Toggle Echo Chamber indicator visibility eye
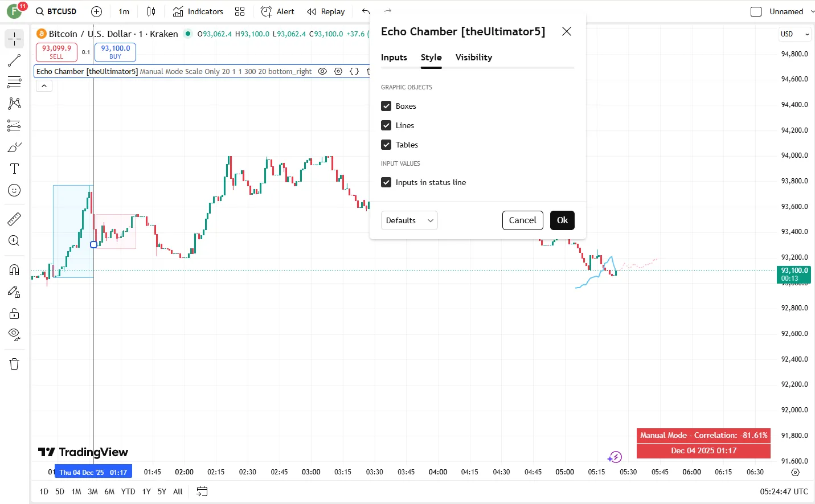This screenshot has height=504, width=815. pyautogui.click(x=322, y=71)
